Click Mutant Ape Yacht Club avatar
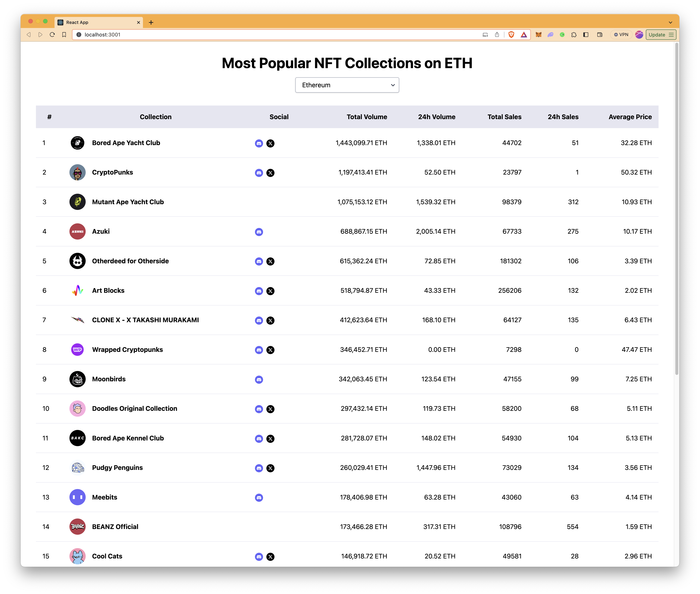 [78, 202]
